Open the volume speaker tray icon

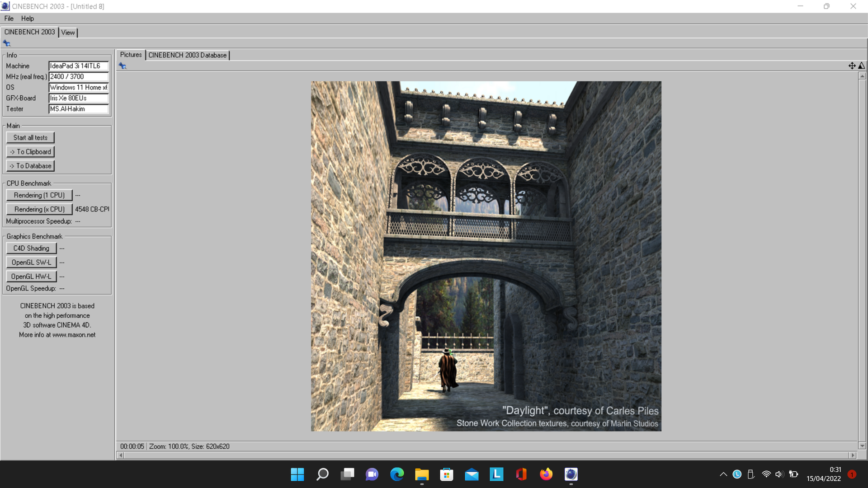click(779, 474)
